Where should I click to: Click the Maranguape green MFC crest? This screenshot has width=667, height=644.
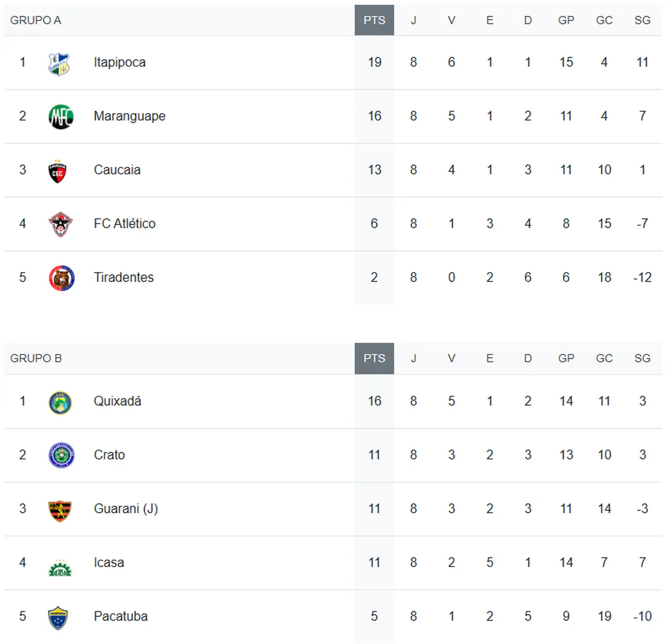(61, 117)
